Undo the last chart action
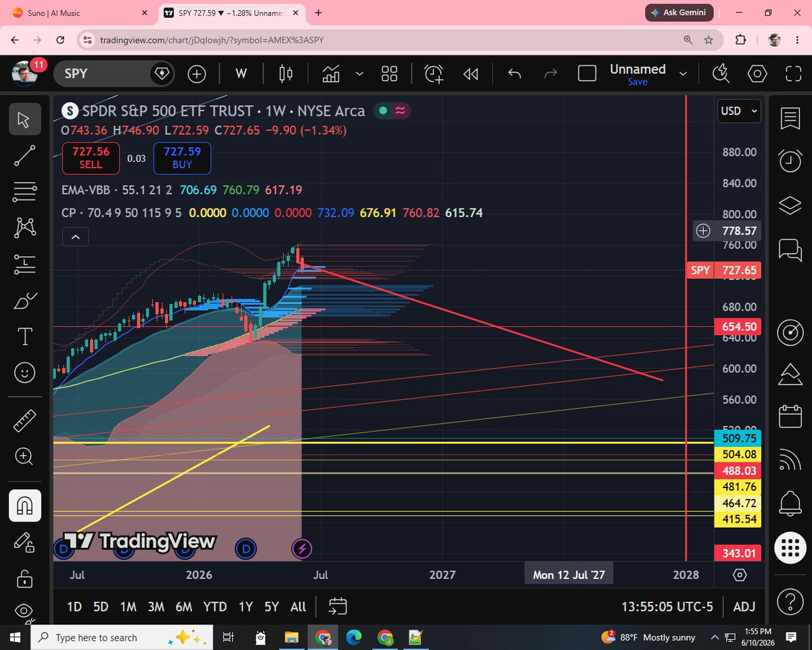This screenshot has height=650, width=812. [514, 74]
